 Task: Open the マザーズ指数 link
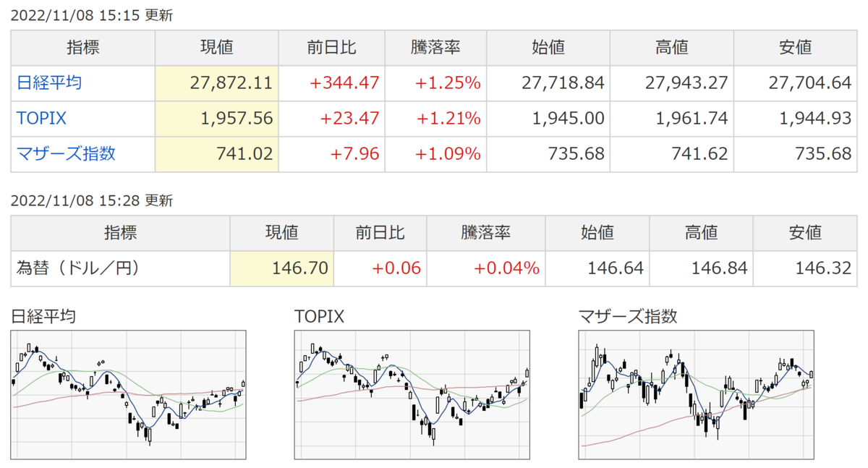[x=66, y=154]
